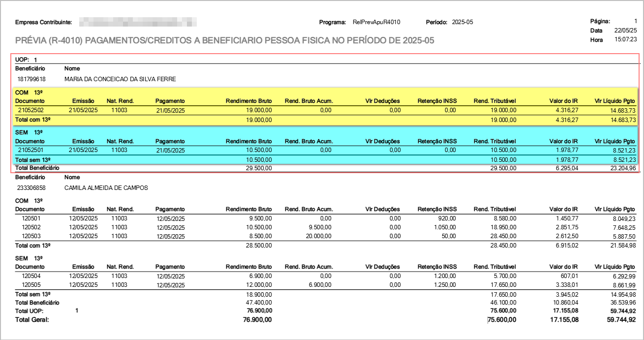Screen dimensions: 644x340
Task: Click the "Total UOP:" row label
Action: tap(30, 311)
